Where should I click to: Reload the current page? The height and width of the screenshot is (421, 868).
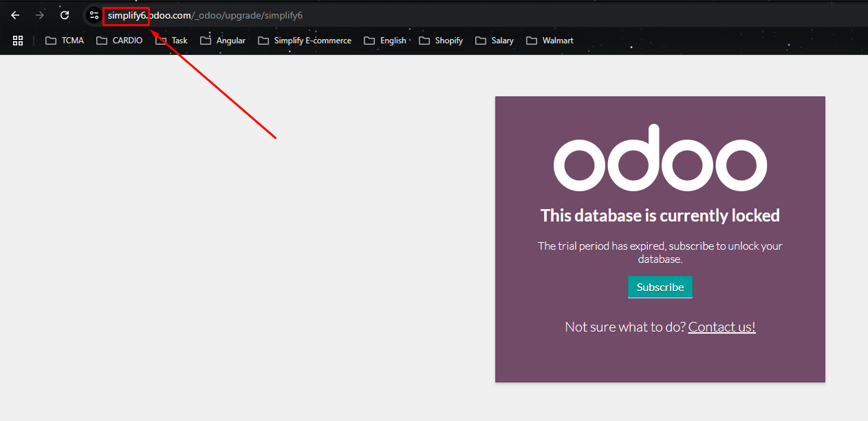[65, 15]
